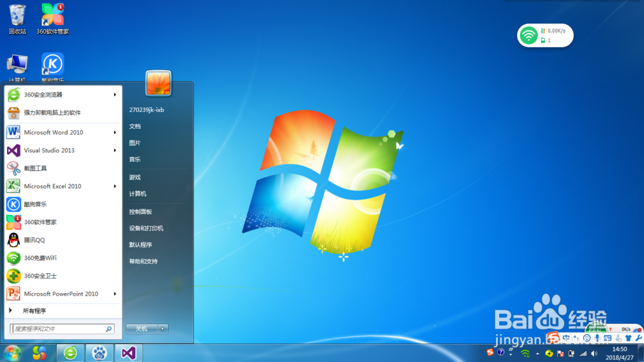The height and width of the screenshot is (362, 644).
Task: Click the blue help question mark tray icon
Action: coord(500,352)
